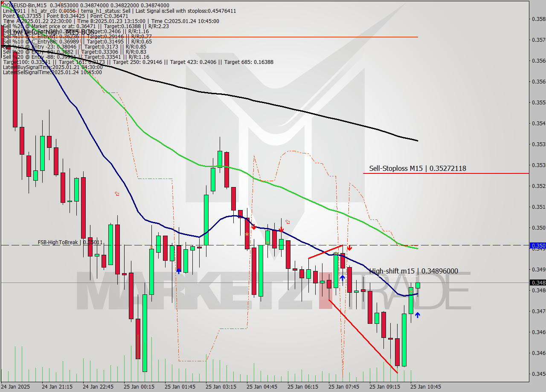
Task: Click the blue buy arrow under the latest candle
Action: click(418, 315)
